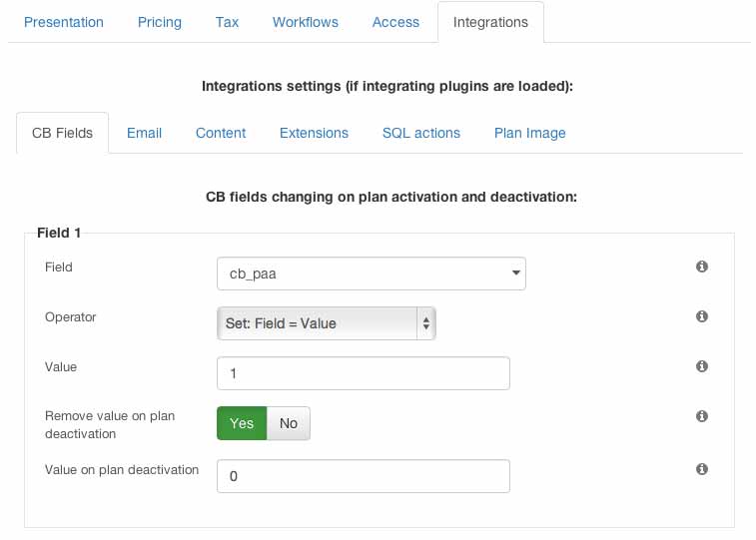Open the Workflows tab
Image resolution: width=756 pixels, height=540 pixels.
tap(306, 22)
